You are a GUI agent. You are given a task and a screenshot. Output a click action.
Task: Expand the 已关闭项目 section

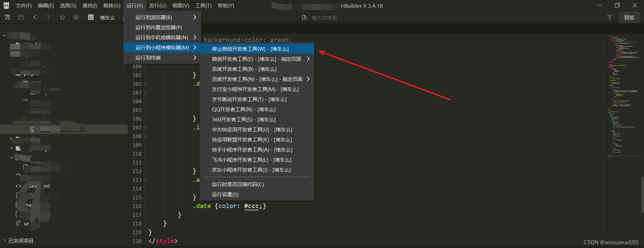[4, 241]
